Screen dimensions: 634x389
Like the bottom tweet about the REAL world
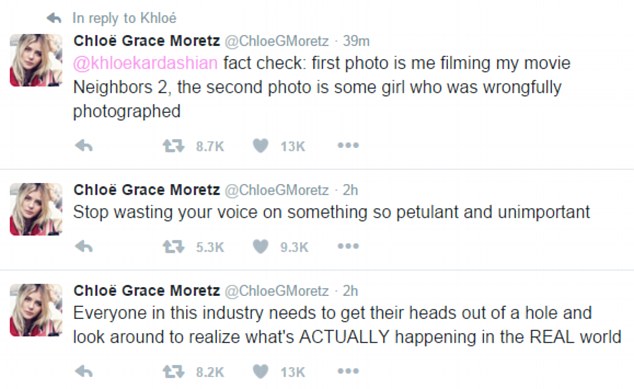pyautogui.click(x=261, y=371)
